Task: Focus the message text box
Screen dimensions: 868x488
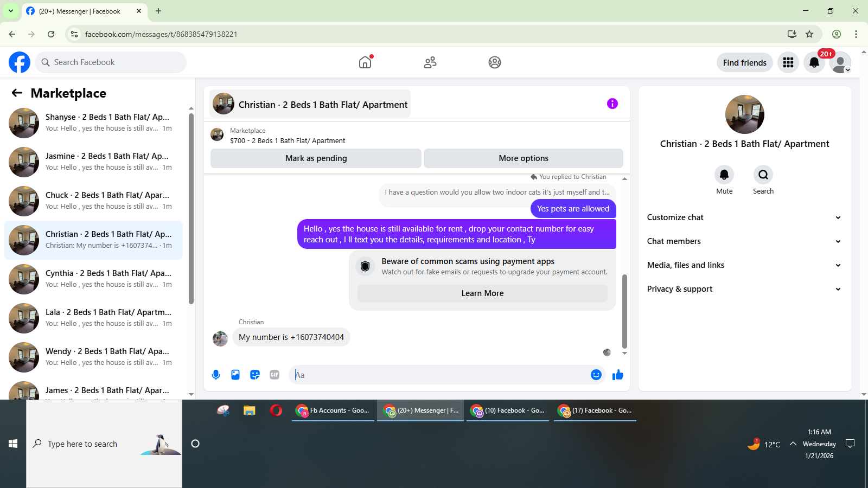Action: [x=439, y=375]
